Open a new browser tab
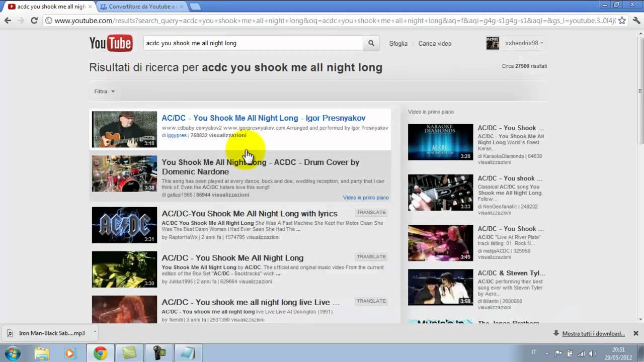This screenshot has height=362, width=644. (195, 7)
